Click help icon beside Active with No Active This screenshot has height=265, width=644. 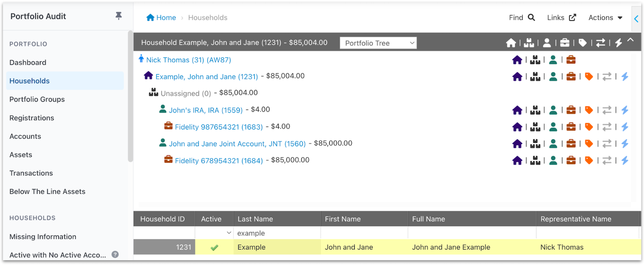[115, 254]
